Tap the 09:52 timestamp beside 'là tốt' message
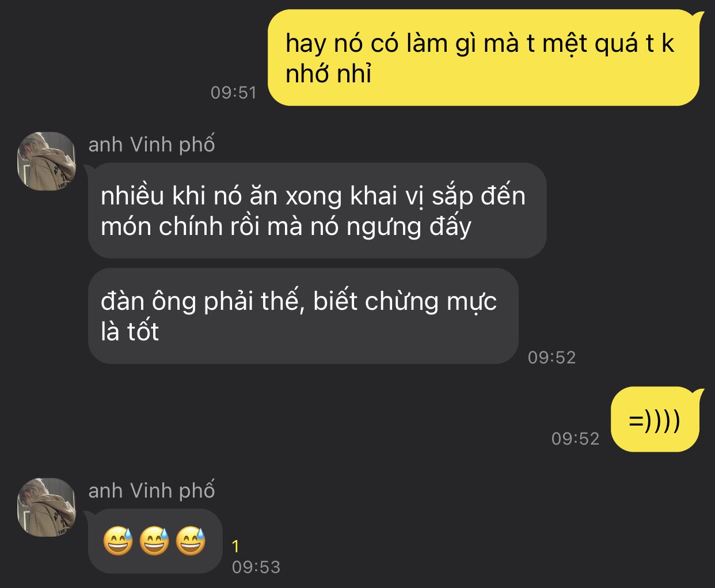The height and width of the screenshot is (588, 715). click(552, 358)
